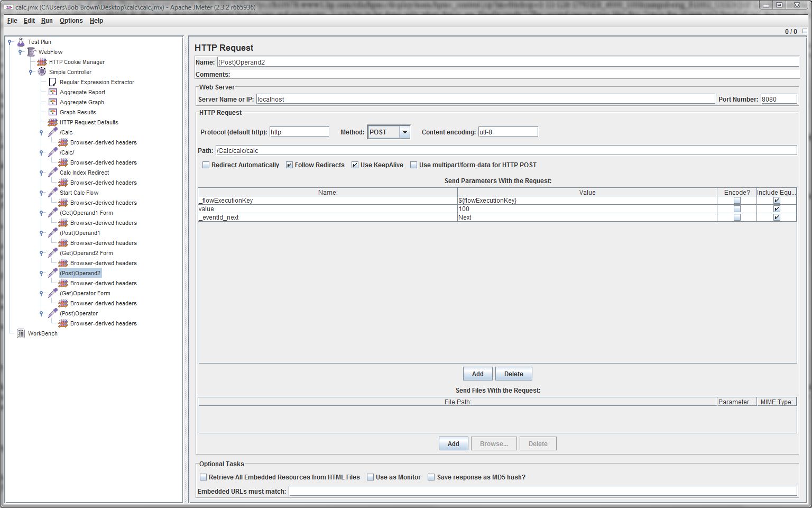This screenshot has width=812, height=508.
Task: Click Add under Send Files With the Request
Action: coord(454,444)
